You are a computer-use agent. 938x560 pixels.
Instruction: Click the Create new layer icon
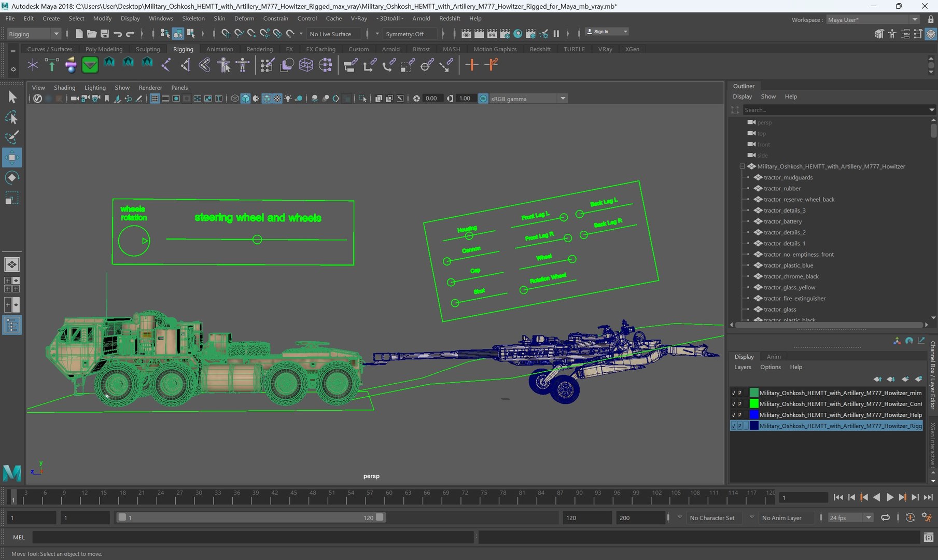pyautogui.click(x=904, y=379)
